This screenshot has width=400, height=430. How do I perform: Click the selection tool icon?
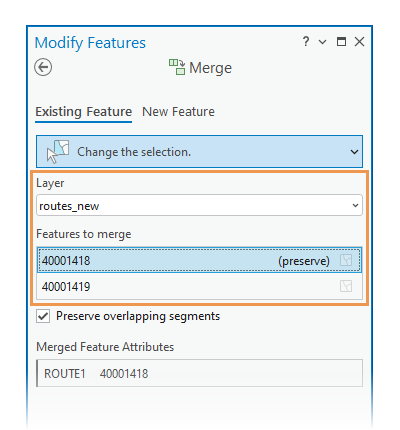(58, 151)
